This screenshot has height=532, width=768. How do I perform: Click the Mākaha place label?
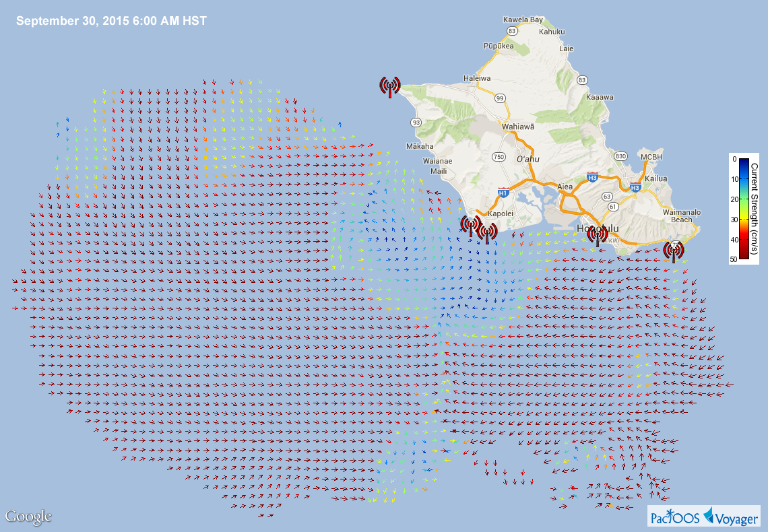tap(420, 146)
